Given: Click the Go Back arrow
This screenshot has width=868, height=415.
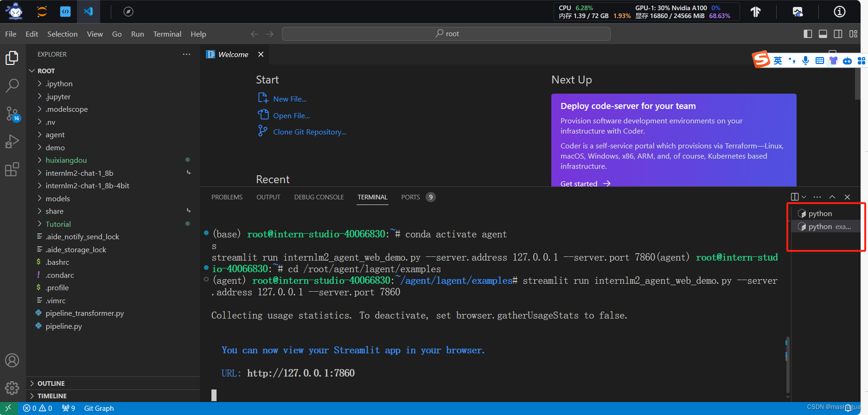Looking at the screenshot, I should click(254, 34).
